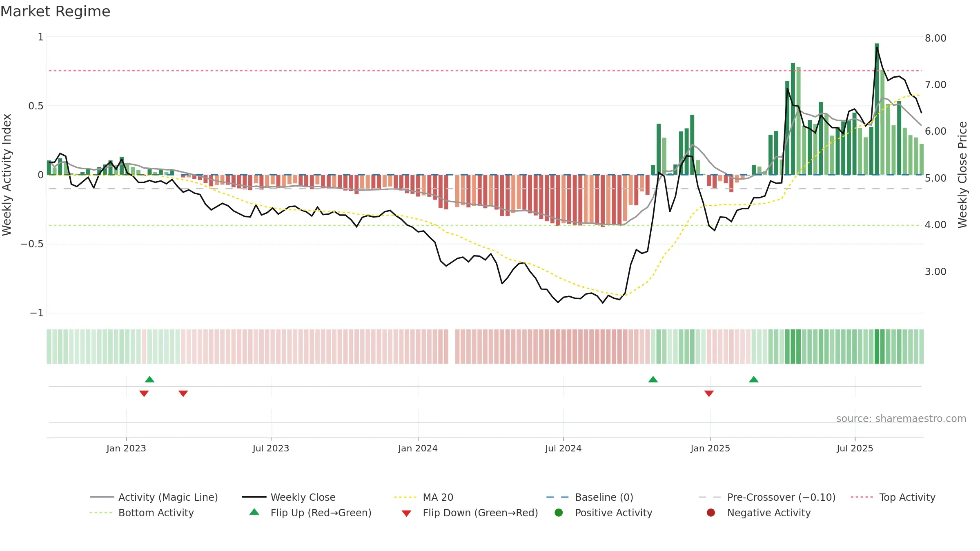
Task: Select the flip-up marker after Jan 2023
Action: [x=150, y=380]
